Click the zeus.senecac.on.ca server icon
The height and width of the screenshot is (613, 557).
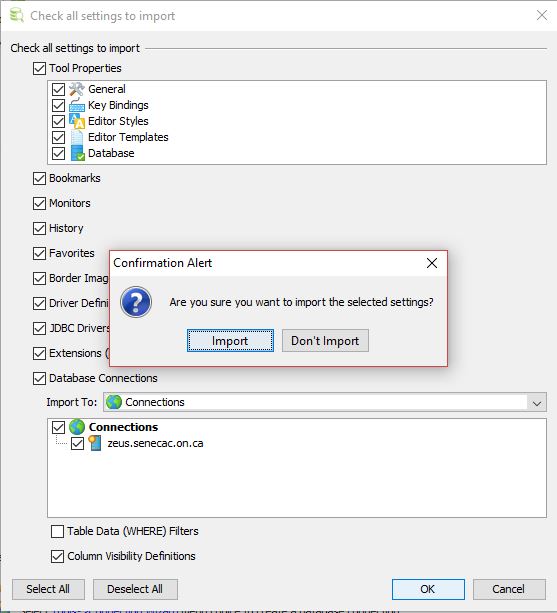[x=95, y=443]
